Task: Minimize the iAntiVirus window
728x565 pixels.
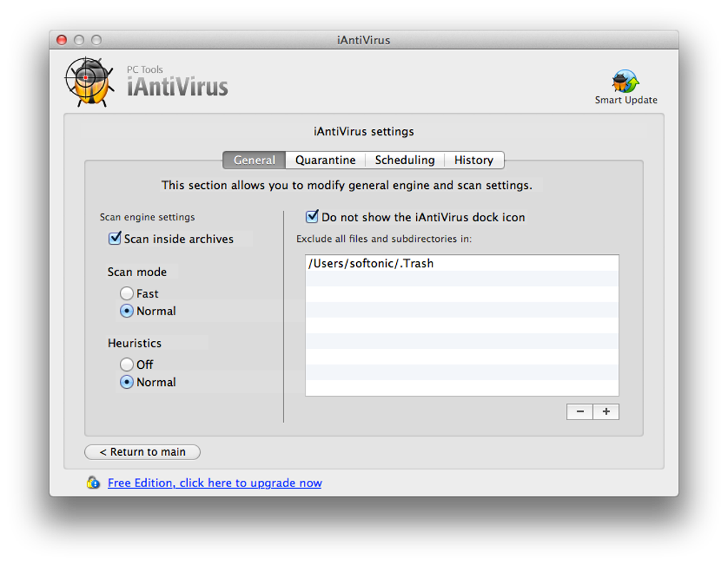Action: pyautogui.click(x=79, y=40)
